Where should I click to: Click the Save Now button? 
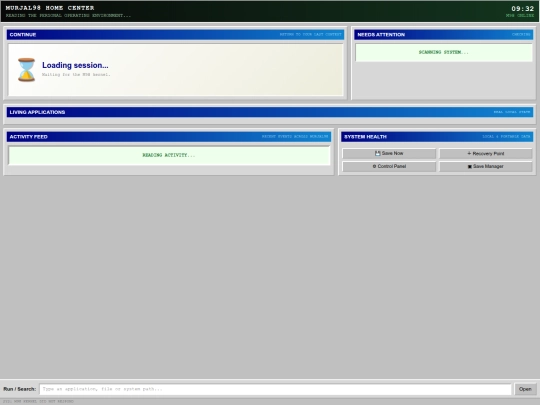pos(389,154)
